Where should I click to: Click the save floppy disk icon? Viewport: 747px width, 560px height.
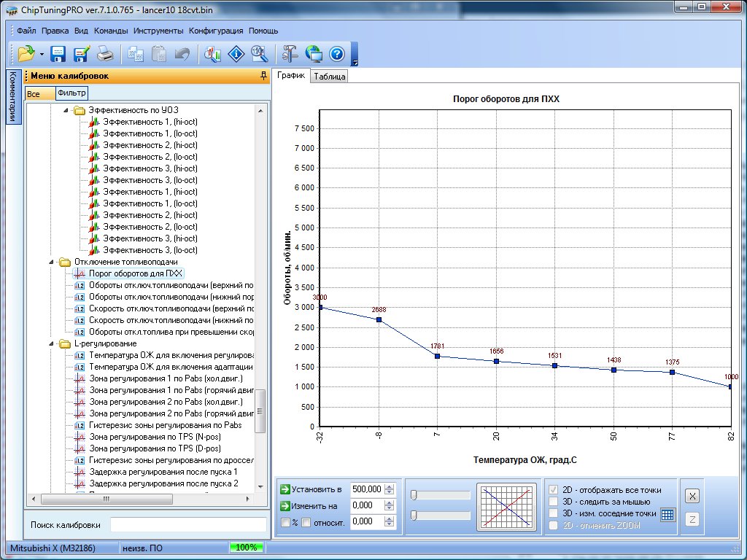tap(58, 53)
